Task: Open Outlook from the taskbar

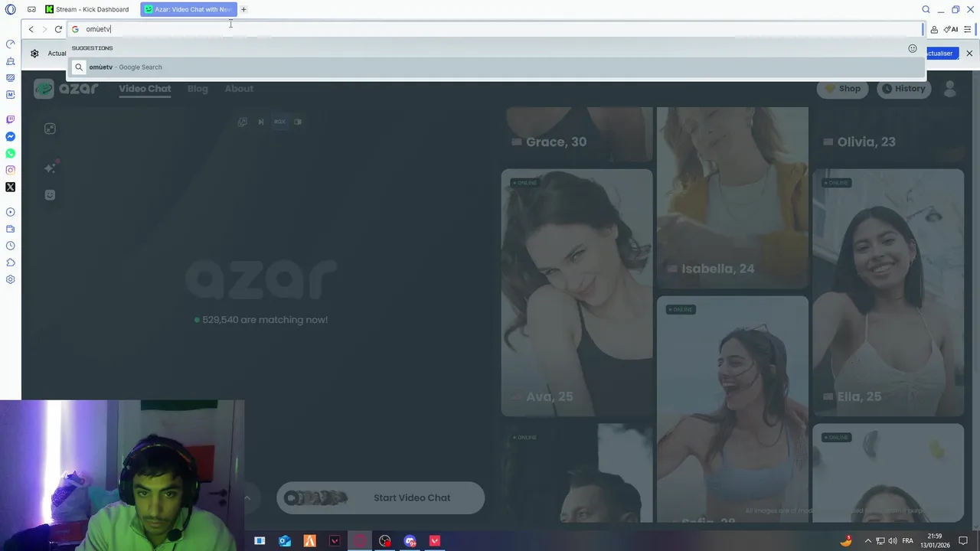Action: 285,541
